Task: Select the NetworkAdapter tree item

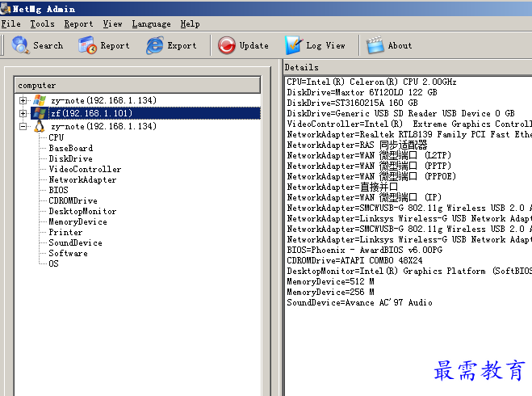Action: click(x=82, y=179)
